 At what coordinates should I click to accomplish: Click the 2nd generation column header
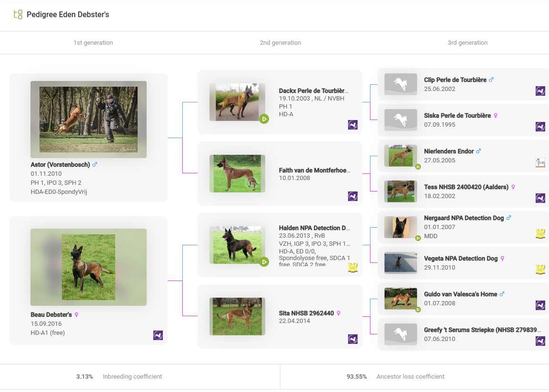coord(280,43)
